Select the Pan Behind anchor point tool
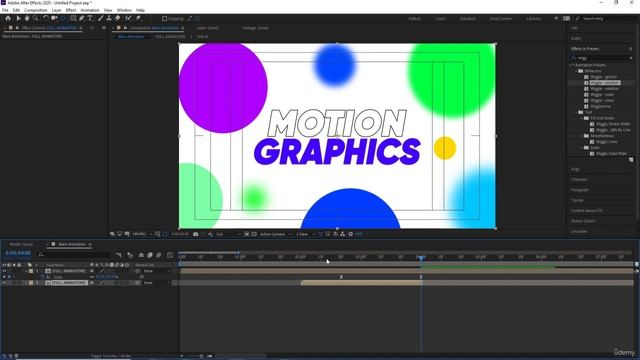This screenshot has height=360, width=640. (x=63, y=18)
